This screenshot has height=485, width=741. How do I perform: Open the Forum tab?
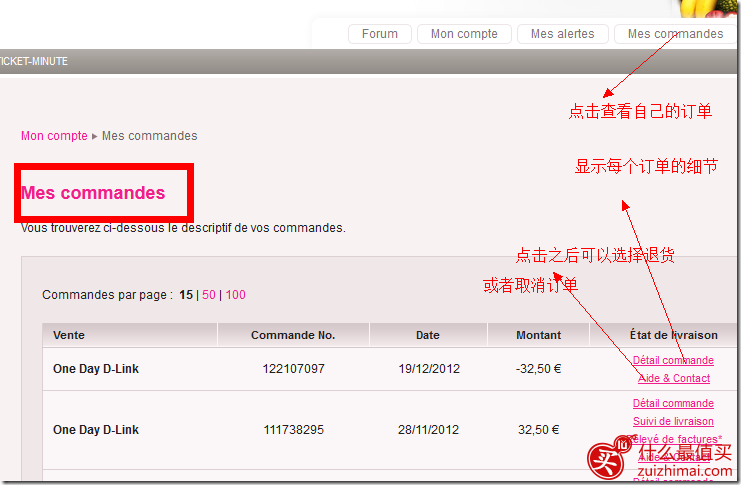(379, 34)
